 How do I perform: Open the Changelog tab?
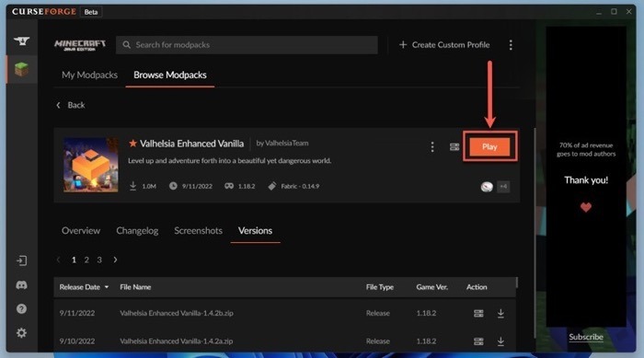click(137, 231)
